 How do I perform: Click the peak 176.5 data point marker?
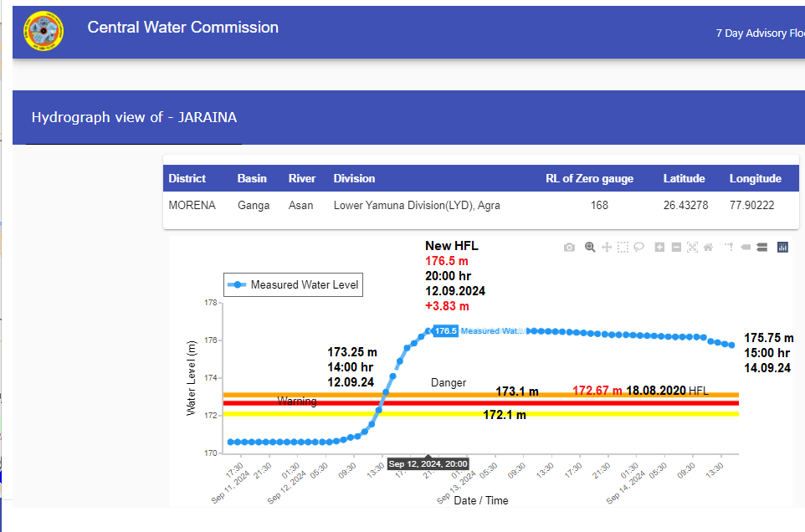429,331
